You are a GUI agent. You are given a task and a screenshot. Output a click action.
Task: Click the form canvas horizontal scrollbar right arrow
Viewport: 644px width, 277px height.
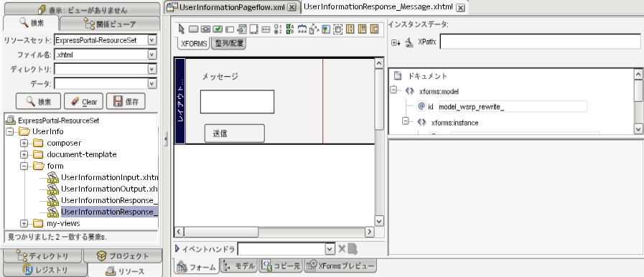click(369, 233)
